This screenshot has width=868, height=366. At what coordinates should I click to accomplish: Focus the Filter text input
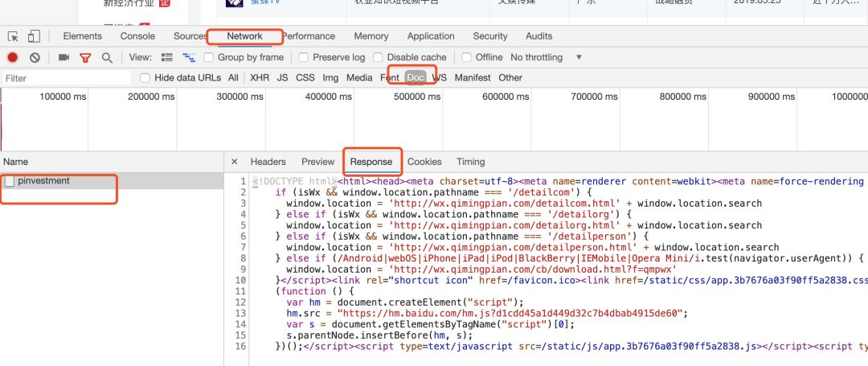(67, 78)
